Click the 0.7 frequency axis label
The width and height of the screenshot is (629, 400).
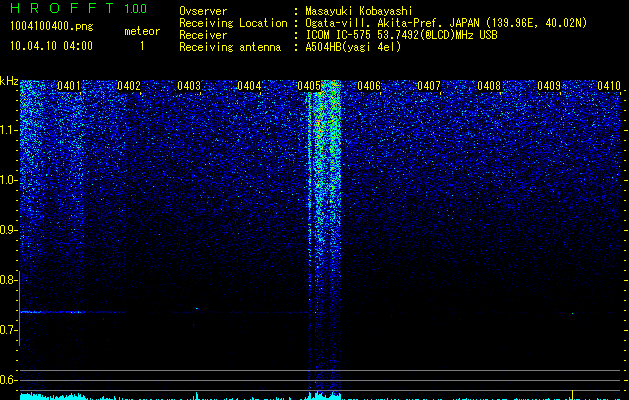pos(8,330)
